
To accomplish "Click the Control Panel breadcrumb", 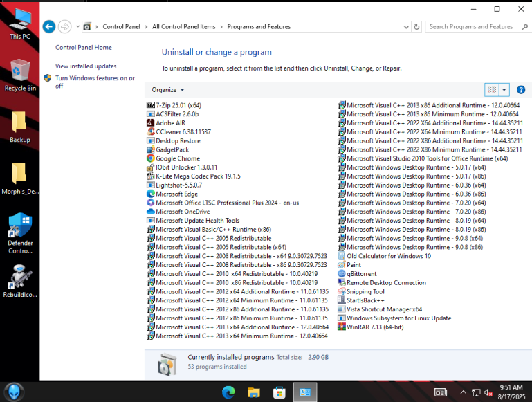I will (x=121, y=26).
